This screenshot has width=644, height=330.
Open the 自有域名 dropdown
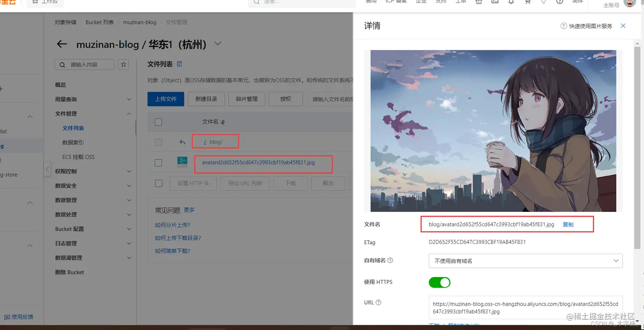click(615, 261)
